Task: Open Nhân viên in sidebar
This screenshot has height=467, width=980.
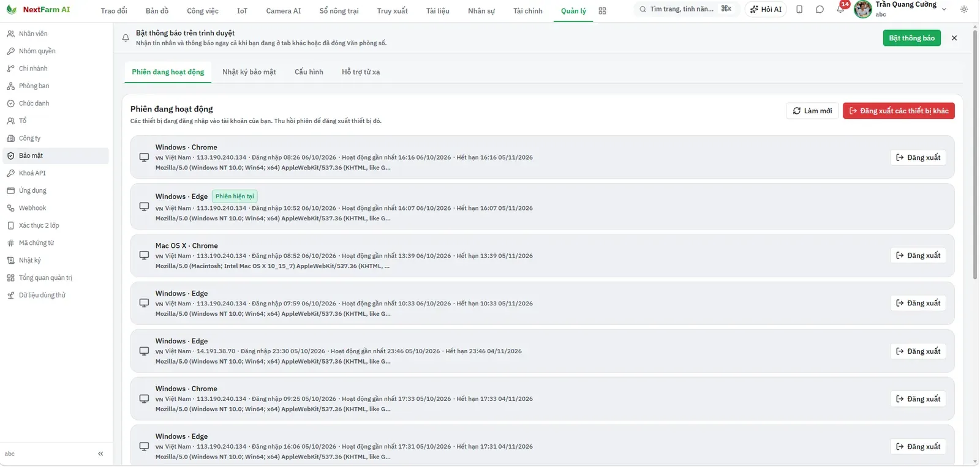Action: (x=56, y=34)
